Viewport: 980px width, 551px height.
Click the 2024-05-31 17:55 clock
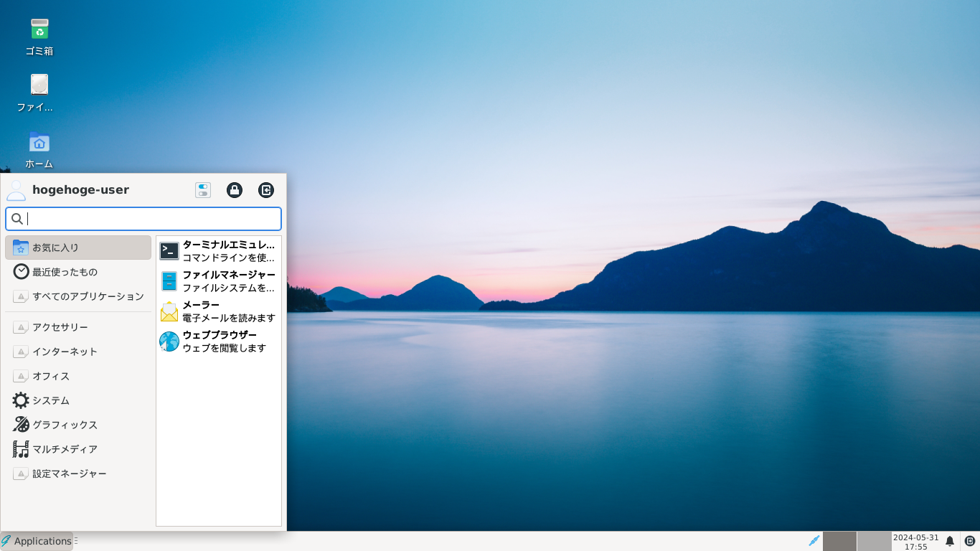(x=915, y=542)
